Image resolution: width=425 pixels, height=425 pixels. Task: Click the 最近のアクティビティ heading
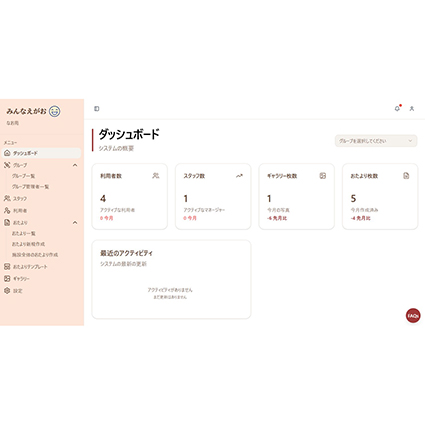126,253
